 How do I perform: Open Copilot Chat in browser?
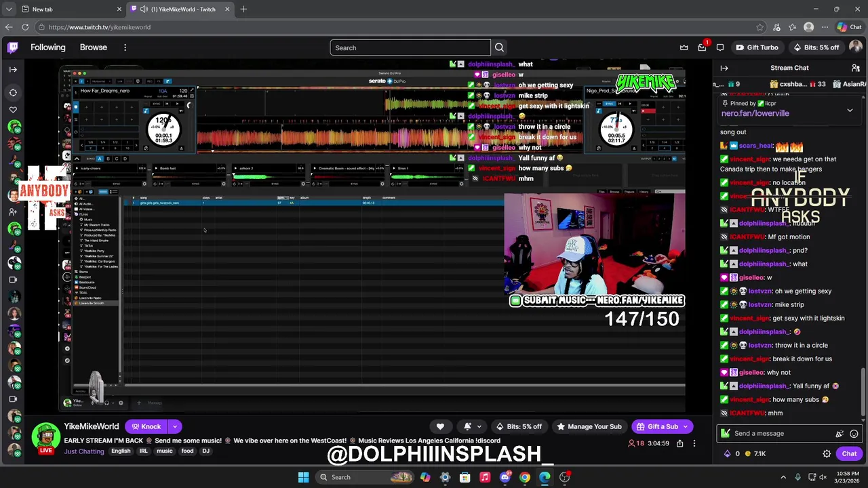pos(849,27)
